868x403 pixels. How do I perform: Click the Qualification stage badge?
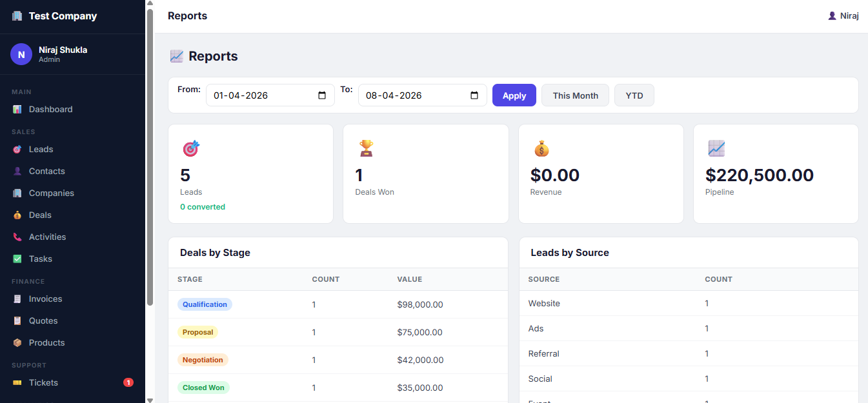click(205, 304)
